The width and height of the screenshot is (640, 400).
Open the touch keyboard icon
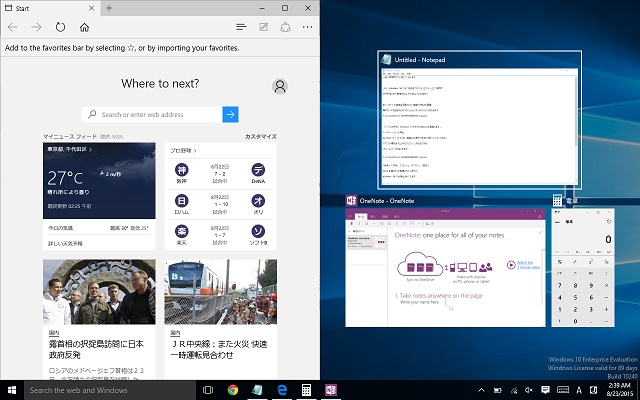563,390
